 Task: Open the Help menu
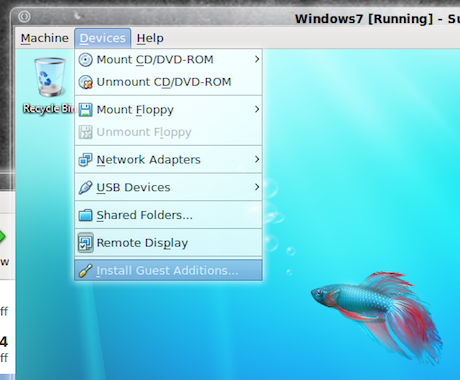(x=150, y=38)
